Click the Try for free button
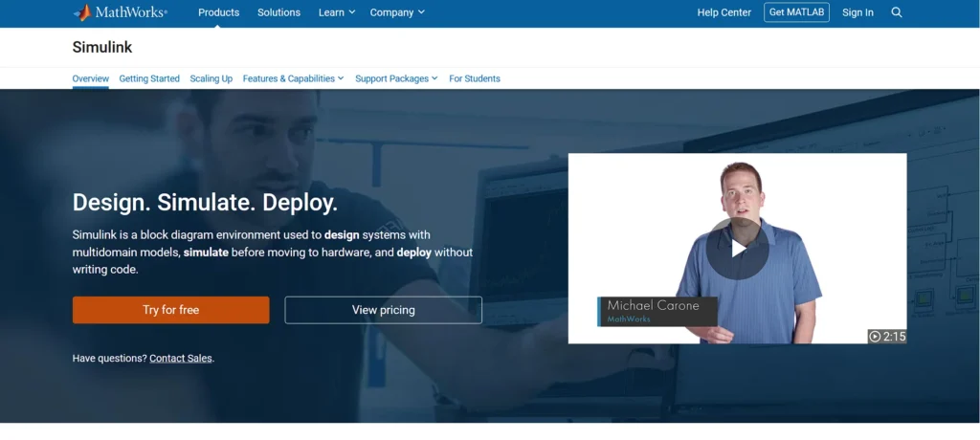This screenshot has width=980, height=440. coord(171,310)
